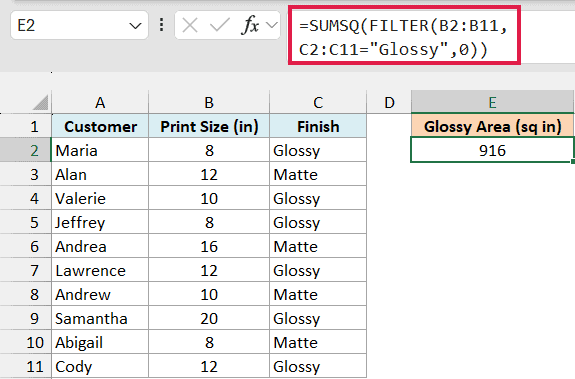
Task: Click the Print Size (in) header cell
Action: (x=209, y=126)
